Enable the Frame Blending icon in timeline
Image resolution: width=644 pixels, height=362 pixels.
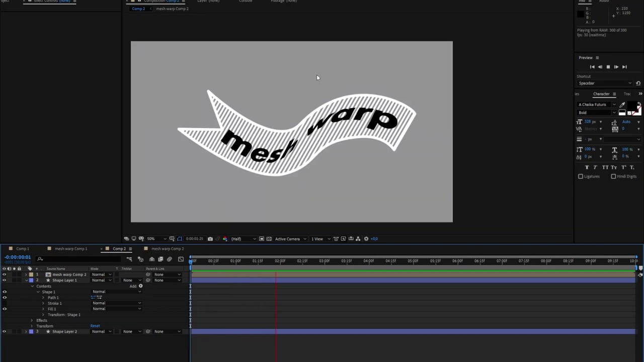160,259
